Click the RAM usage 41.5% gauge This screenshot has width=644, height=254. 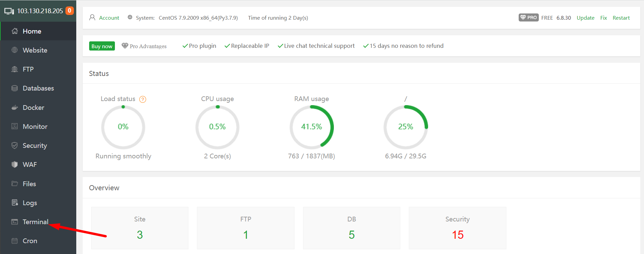pyautogui.click(x=311, y=127)
